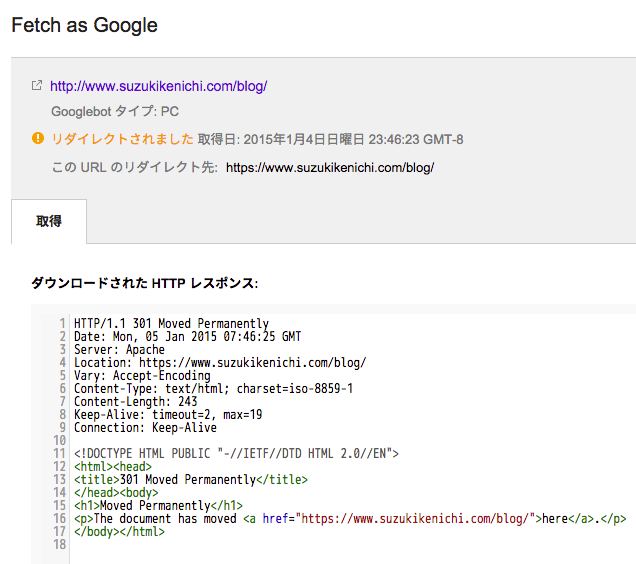Click the external link icon beside the URL
The image size is (636, 564).
[37, 85]
